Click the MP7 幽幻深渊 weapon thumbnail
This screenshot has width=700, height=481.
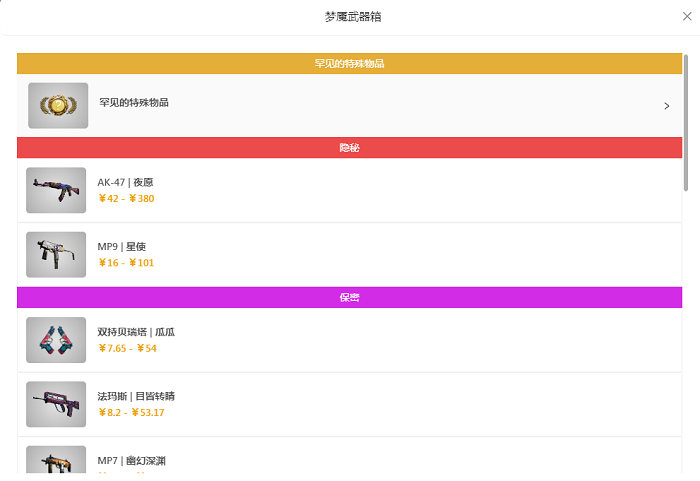(56, 460)
